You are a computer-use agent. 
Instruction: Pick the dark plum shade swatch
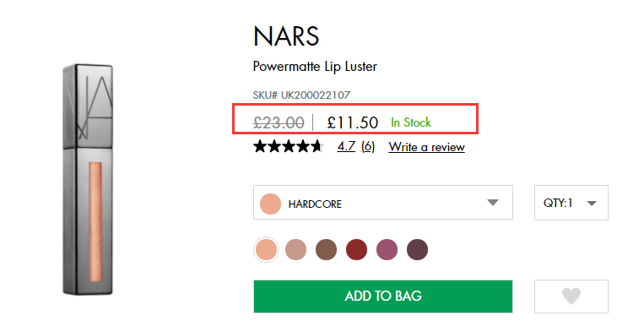point(417,249)
